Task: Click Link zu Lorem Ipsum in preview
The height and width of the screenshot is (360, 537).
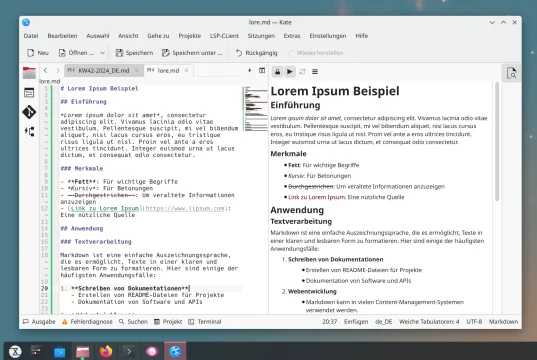Action: pyautogui.click(x=317, y=197)
